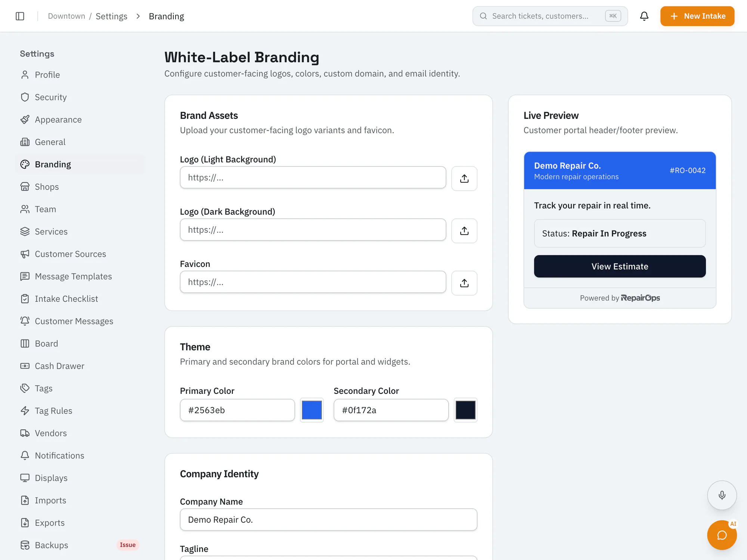
Task: Click the General building icon
Action: (25, 142)
